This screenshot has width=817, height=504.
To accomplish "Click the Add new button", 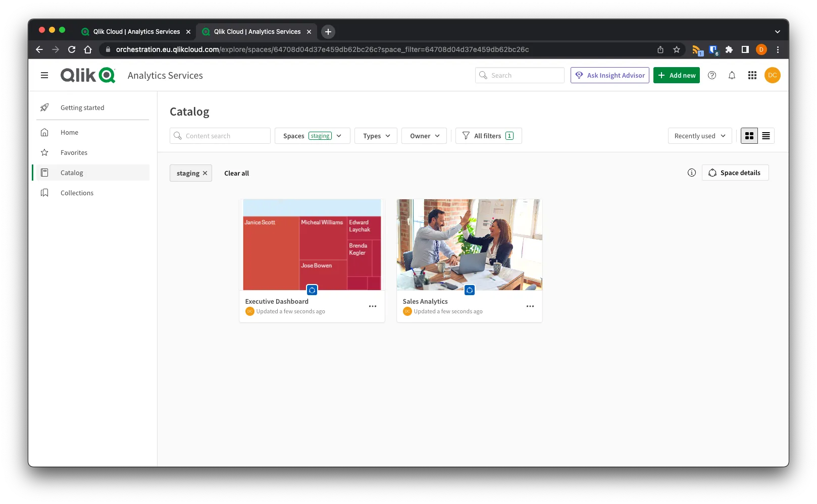I will [x=676, y=75].
